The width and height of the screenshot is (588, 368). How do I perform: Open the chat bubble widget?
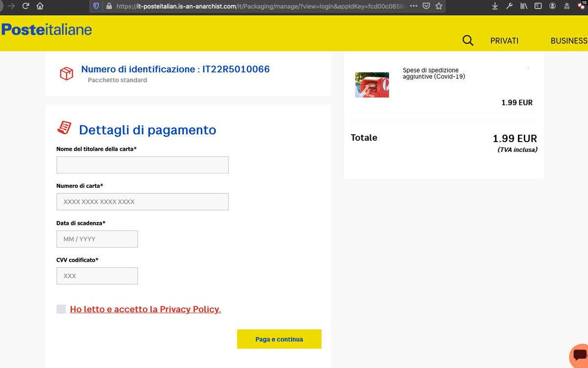[579, 356]
